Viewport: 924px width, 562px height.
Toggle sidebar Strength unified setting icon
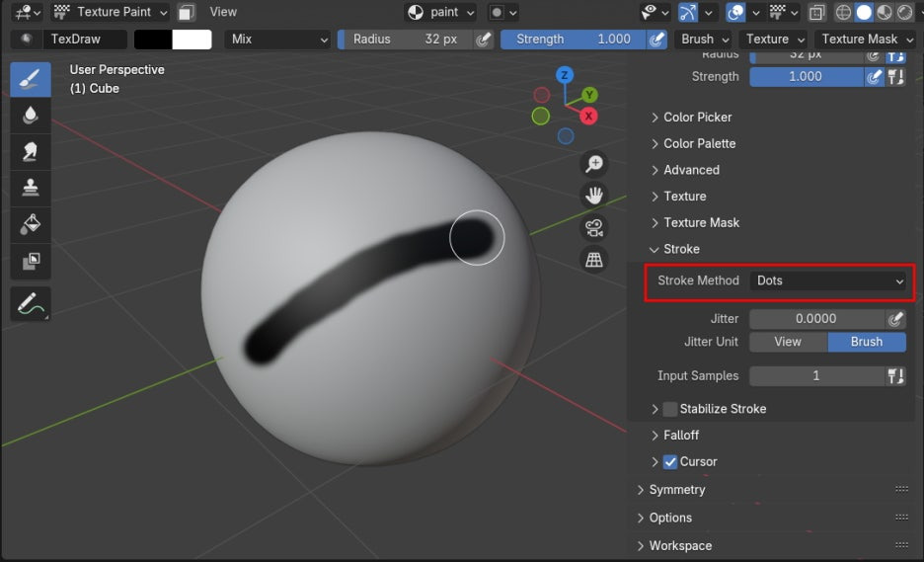tap(896, 77)
